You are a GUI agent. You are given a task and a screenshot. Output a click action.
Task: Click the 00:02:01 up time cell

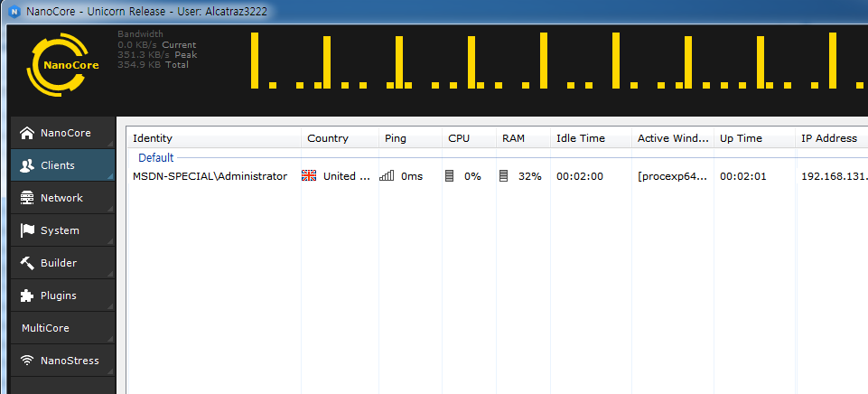point(742,176)
